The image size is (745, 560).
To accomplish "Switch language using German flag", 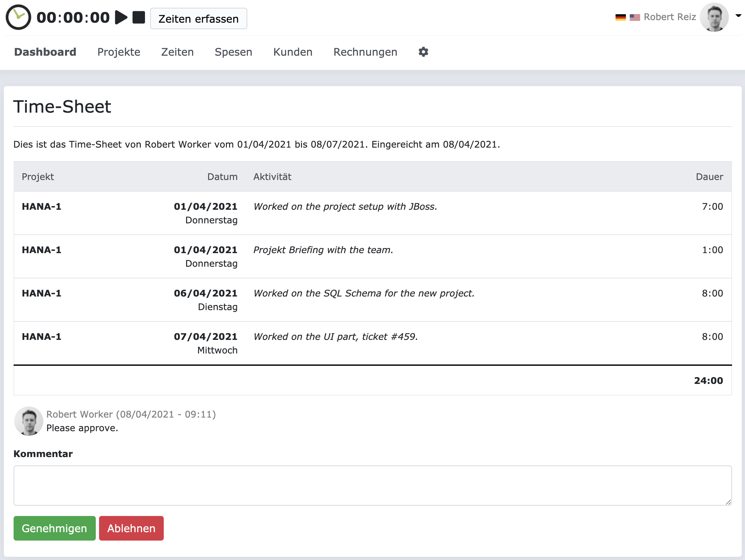I will pyautogui.click(x=620, y=17).
